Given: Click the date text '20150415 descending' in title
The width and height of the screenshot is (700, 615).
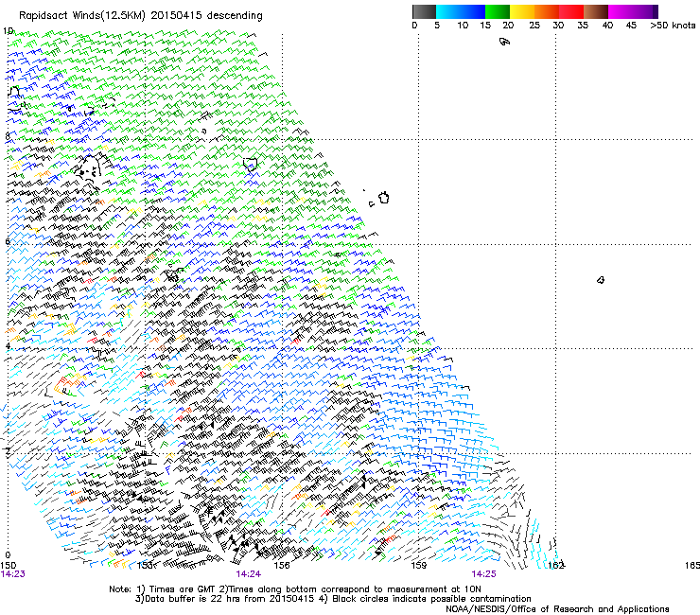Looking at the screenshot, I should [x=207, y=16].
